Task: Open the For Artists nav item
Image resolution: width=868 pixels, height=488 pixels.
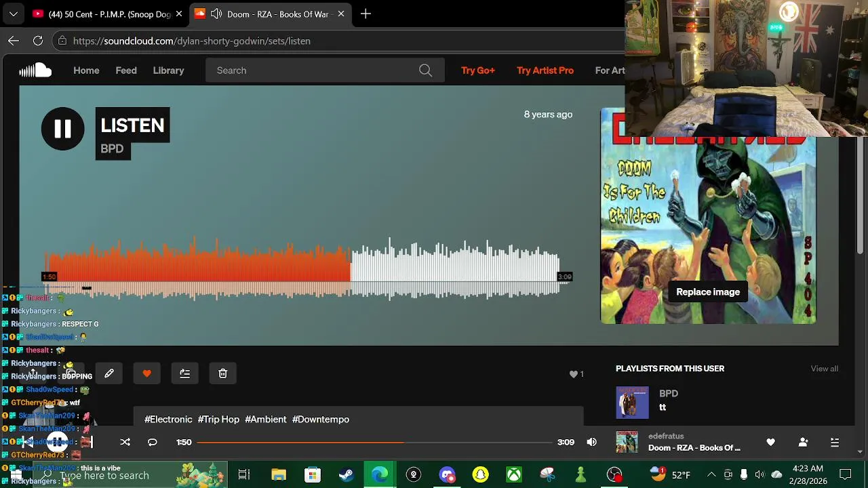Action: pyautogui.click(x=610, y=70)
